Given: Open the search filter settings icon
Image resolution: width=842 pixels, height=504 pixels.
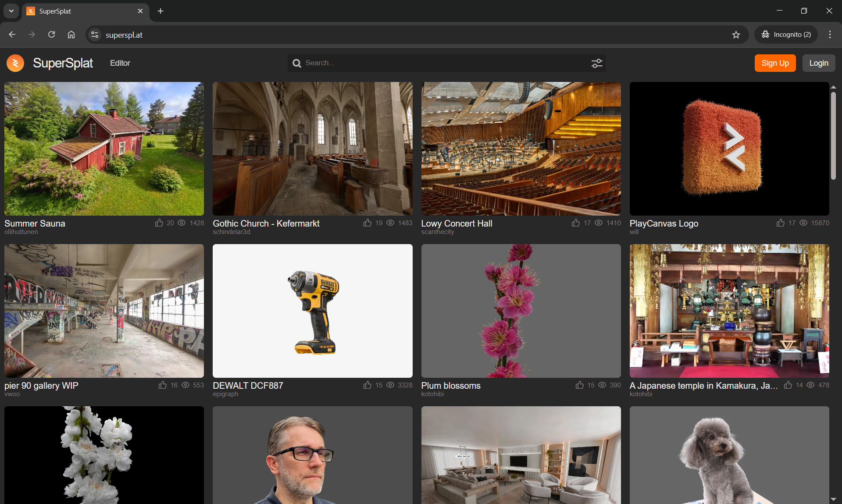Looking at the screenshot, I should tap(597, 64).
